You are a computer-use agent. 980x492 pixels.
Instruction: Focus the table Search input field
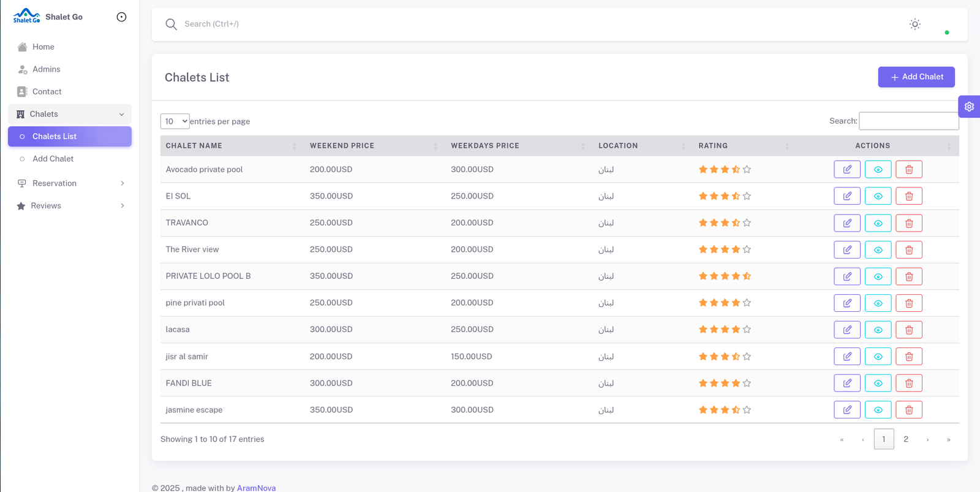coord(908,121)
